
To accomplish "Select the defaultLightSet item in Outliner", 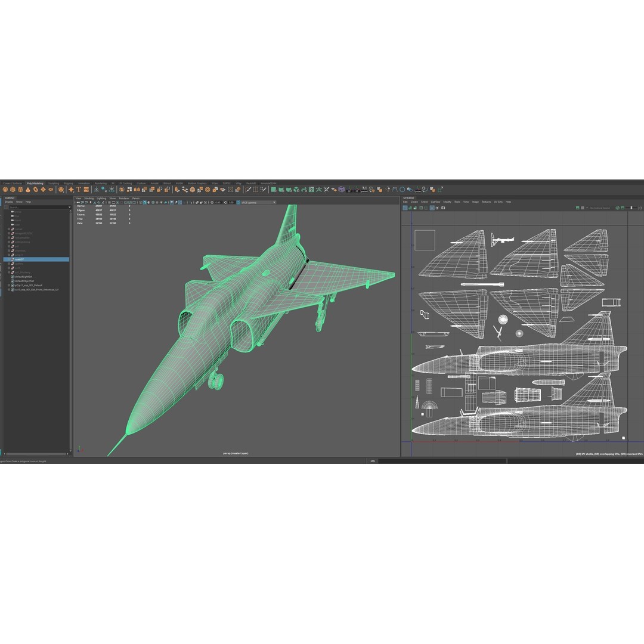I will click(x=23, y=277).
